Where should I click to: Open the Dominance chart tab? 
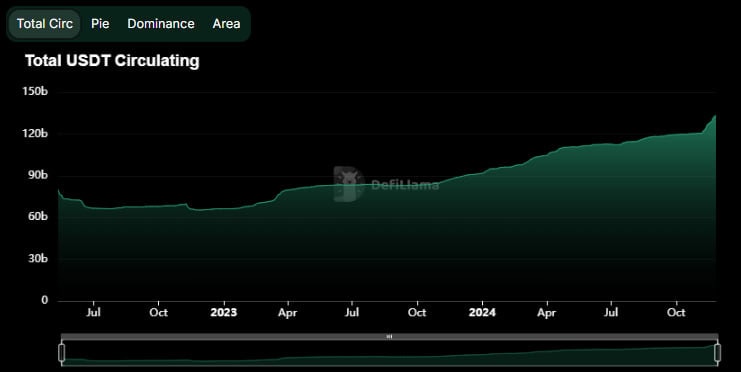[x=161, y=24]
